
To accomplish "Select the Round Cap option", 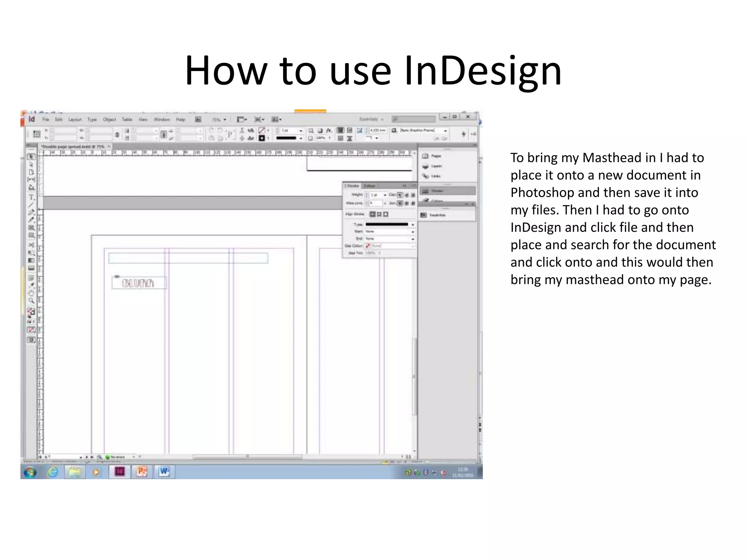I will pos(407,195).
